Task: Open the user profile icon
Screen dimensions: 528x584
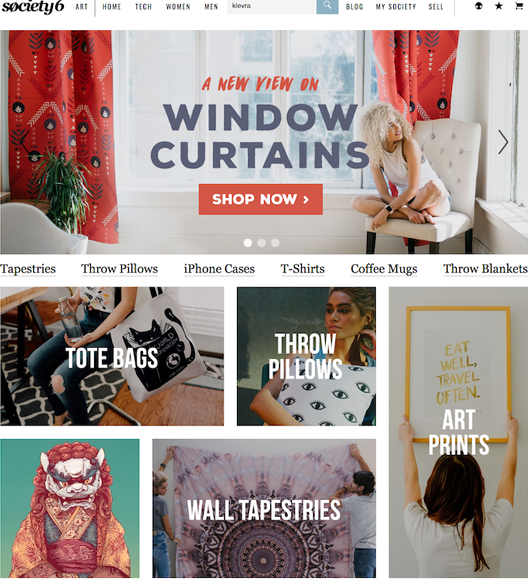Action: tap(479, 6)
